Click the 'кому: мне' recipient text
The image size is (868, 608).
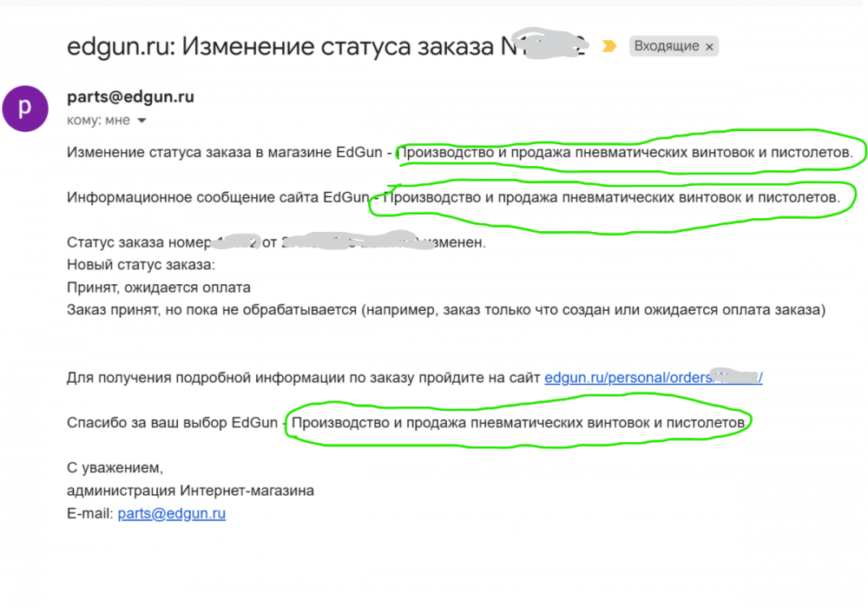click(97, 121)
